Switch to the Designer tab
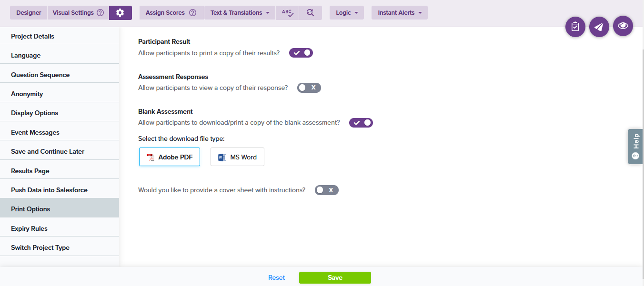 click(29, 13)
